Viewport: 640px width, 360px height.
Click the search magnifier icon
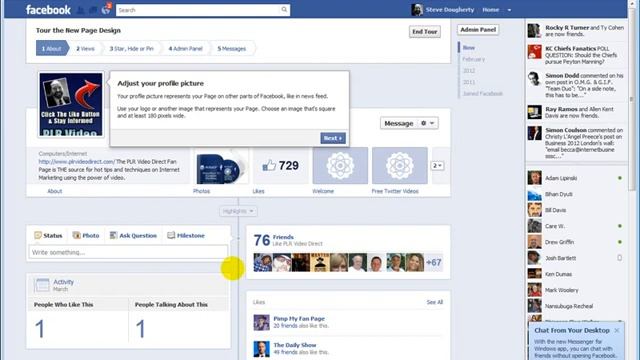[x=284, y=10]
